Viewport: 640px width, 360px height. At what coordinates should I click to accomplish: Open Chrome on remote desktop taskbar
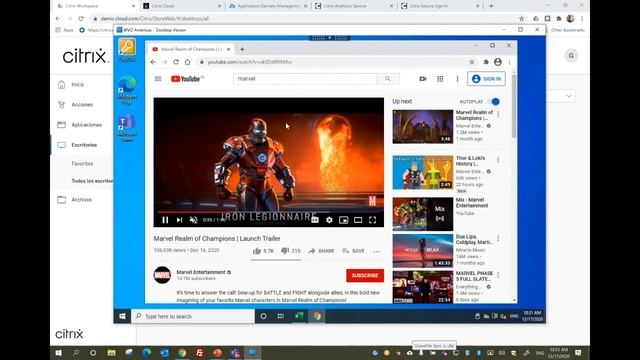[x=317, y=316]
